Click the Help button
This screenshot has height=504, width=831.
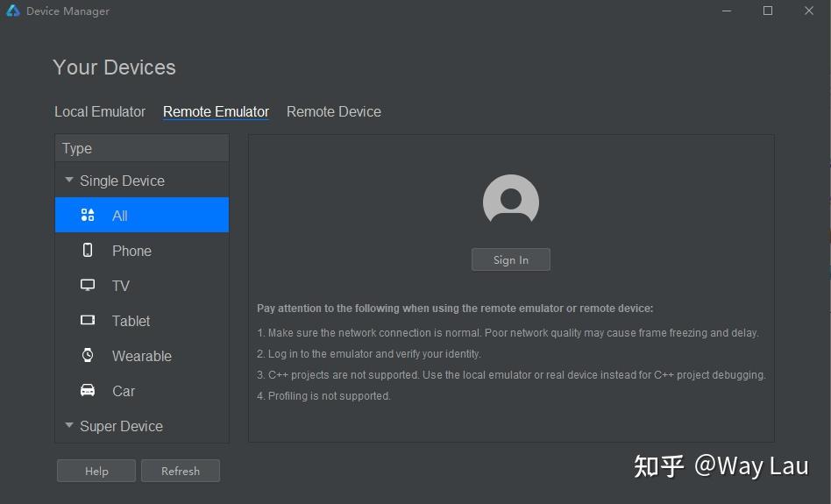(96, 471)
